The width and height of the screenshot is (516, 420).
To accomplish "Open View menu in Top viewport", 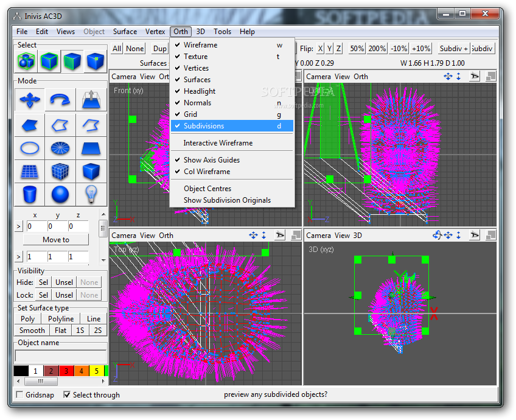I will 147,236.
